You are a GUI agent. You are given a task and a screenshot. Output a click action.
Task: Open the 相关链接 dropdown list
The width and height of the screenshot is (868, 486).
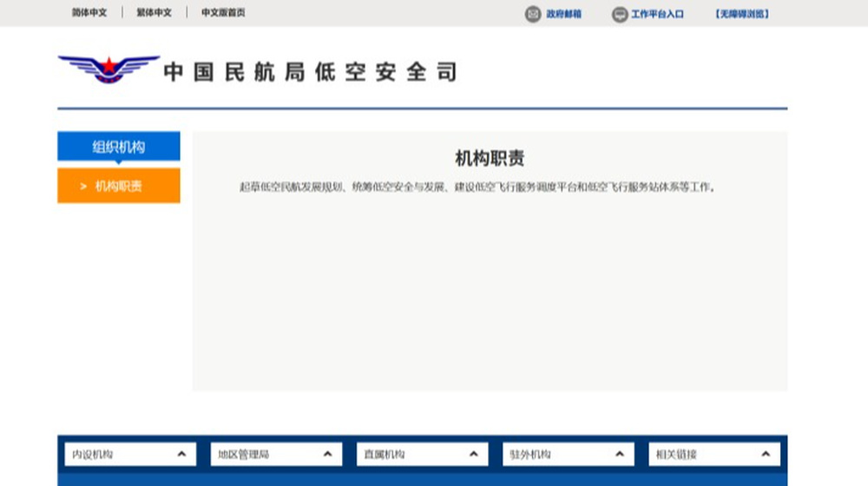pos(714,455)
